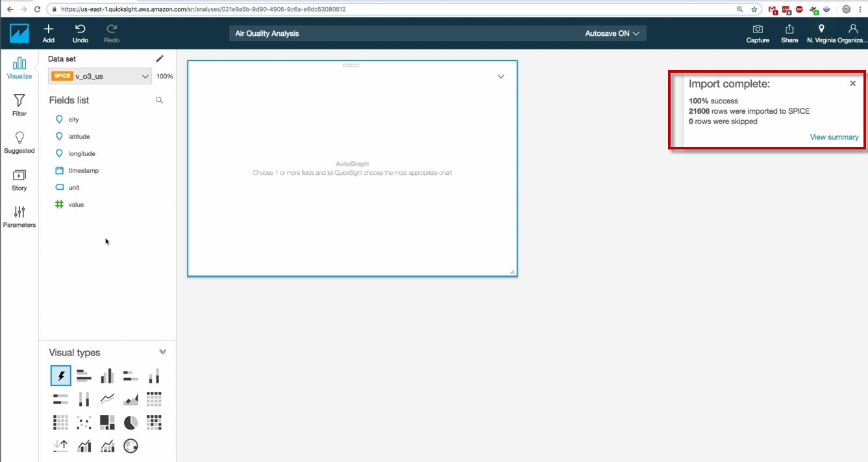The width and height of the screenshot is (868, 462).
Task: Switch to the Visualize pane
Action: (x=19, y=68)
